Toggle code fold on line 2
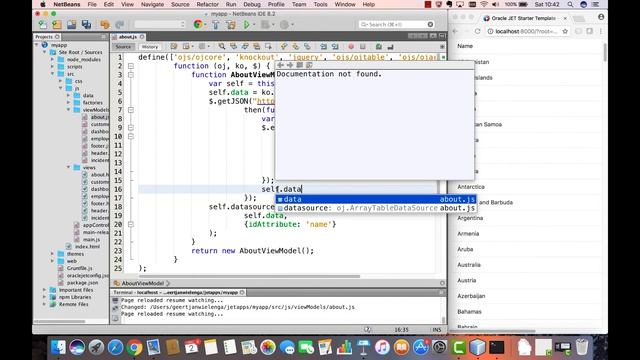This screenshot has height=360, width=640. (x=131, y=66)
